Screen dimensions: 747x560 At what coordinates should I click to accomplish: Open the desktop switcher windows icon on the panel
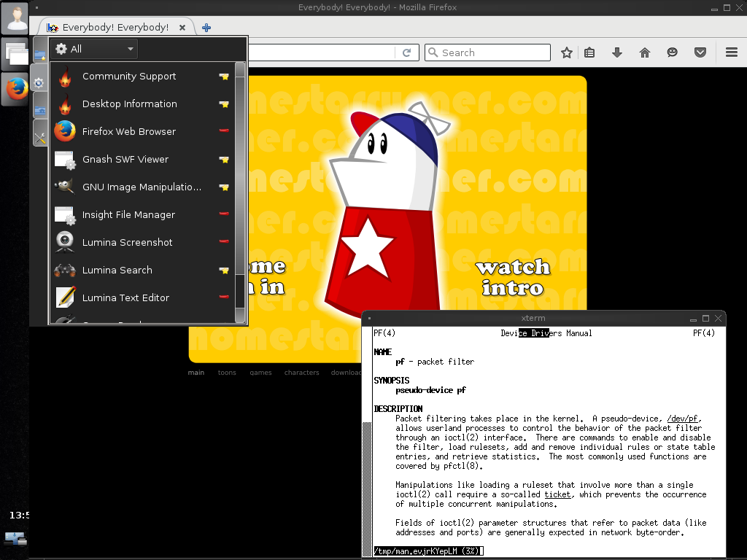point(15,53)
